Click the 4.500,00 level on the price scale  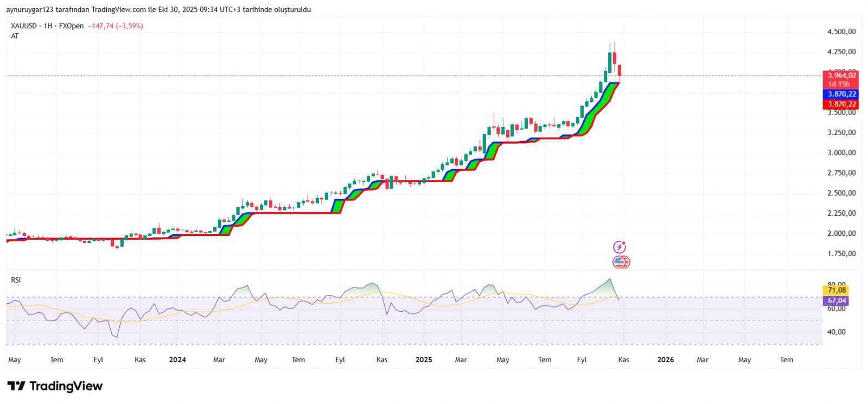click(841, 32)
